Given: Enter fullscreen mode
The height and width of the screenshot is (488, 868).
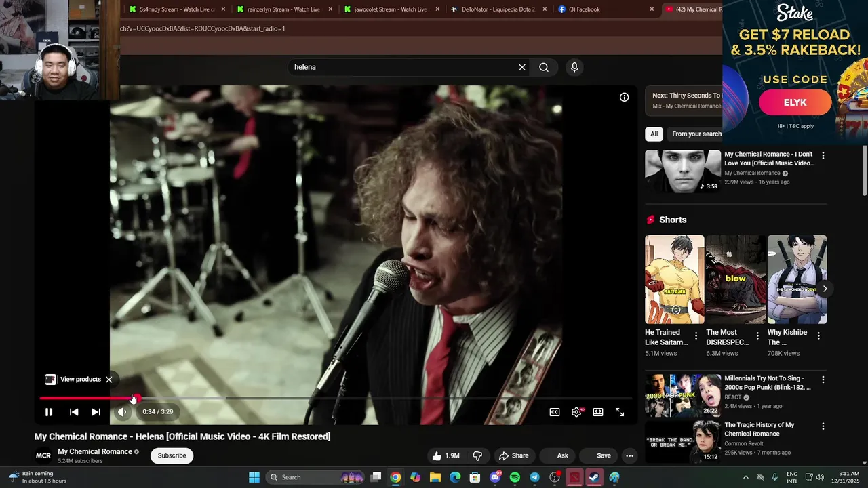Looking at the screenshot, I should (x=620, y=412).
